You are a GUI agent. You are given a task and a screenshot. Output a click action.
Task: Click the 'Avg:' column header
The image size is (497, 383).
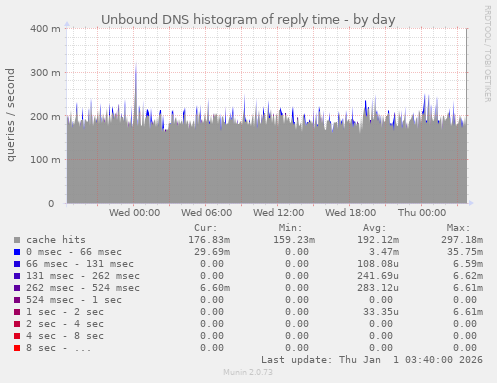coord(374,228)
